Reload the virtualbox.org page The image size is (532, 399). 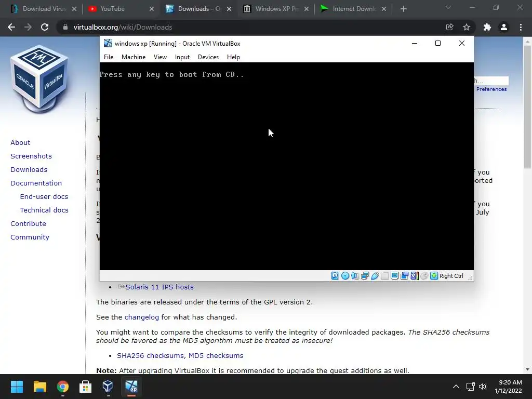[x=45, y=27]
